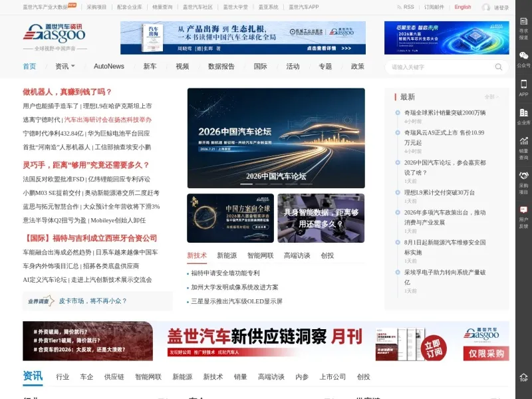This screenshot has height=399, width=532.
Task: Open AutoNews in main navigation
Action: (109, 66)
